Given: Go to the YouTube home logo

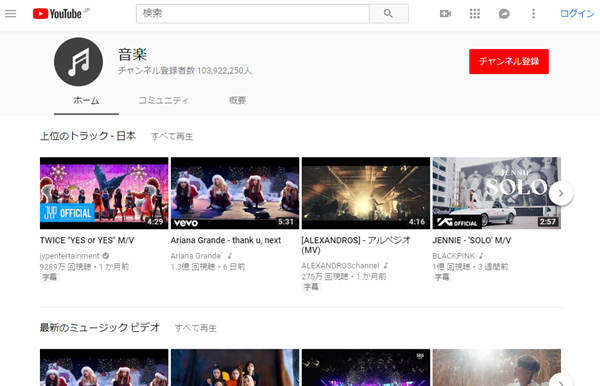Looking at the screenshot, I should pos(57,14).
